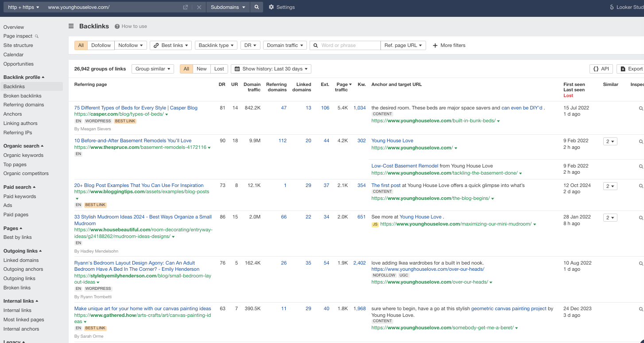The width and height of the screenshot is (644, 343).
Task: Toggle the sidebar with the hamburger menu icon
Action: click(x=71, y=26)
